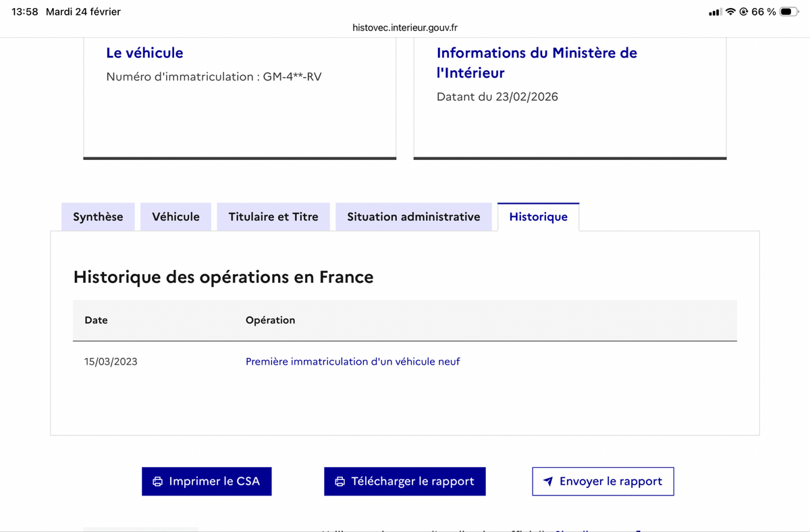Click the printer icon in Imprimer le CSA

pos(158,481)
